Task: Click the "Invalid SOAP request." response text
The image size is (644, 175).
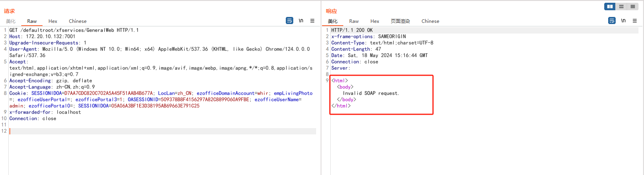Action: point(371,93)
